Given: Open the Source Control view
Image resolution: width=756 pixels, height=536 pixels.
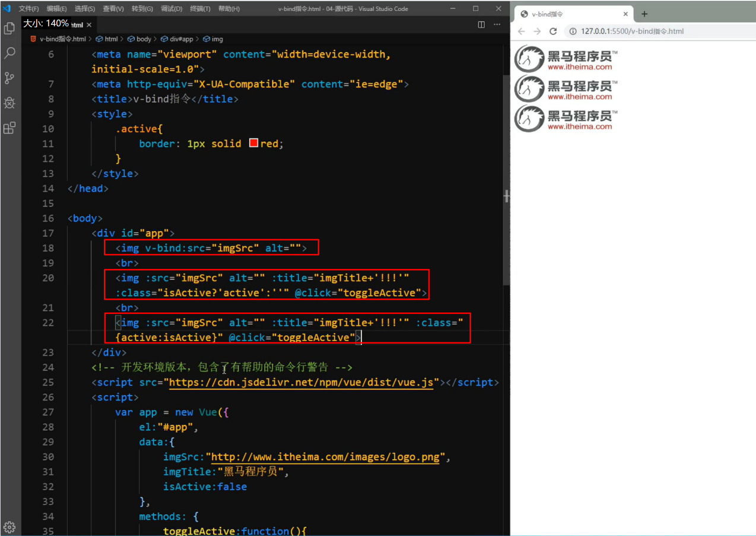Looking at the screenshot, I should point(9,78).
